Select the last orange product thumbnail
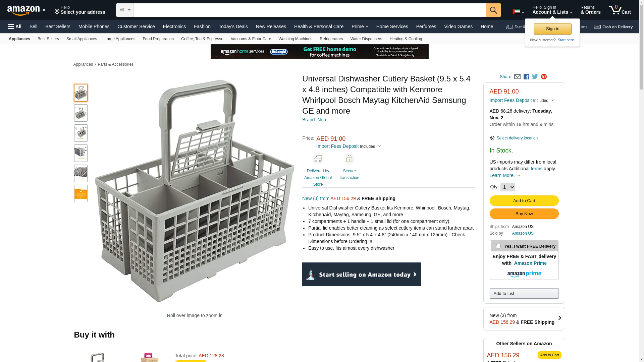Screen dimensions: 644x362 [81, 193]
